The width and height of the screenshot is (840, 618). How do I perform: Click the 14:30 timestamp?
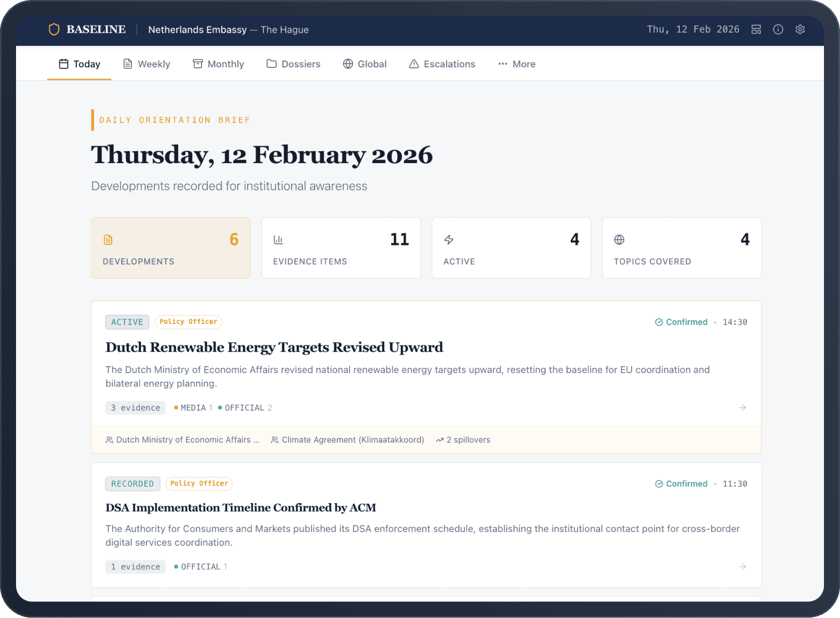(x=735, y=322)
